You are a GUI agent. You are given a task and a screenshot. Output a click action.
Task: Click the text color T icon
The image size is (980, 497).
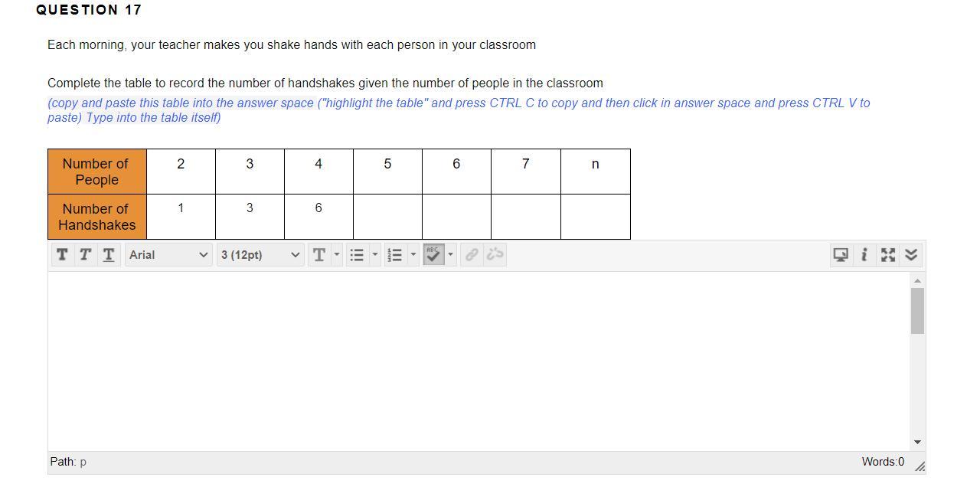click(319, 255)
